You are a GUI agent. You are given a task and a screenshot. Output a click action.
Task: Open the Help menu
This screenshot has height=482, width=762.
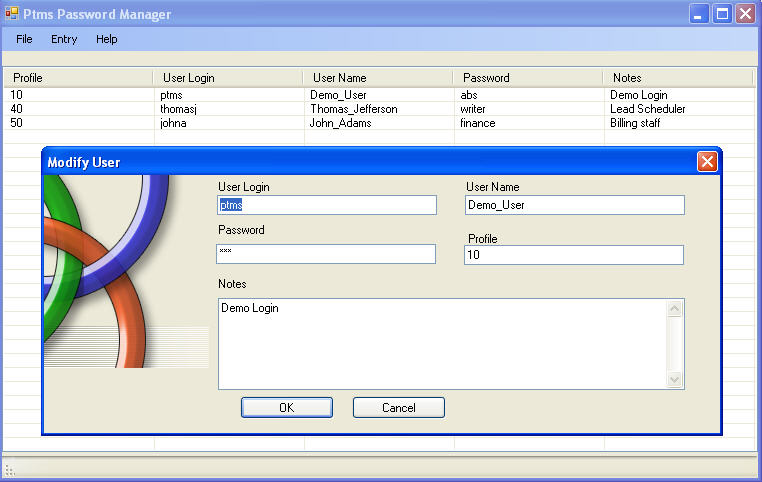(x=106, y=39)
